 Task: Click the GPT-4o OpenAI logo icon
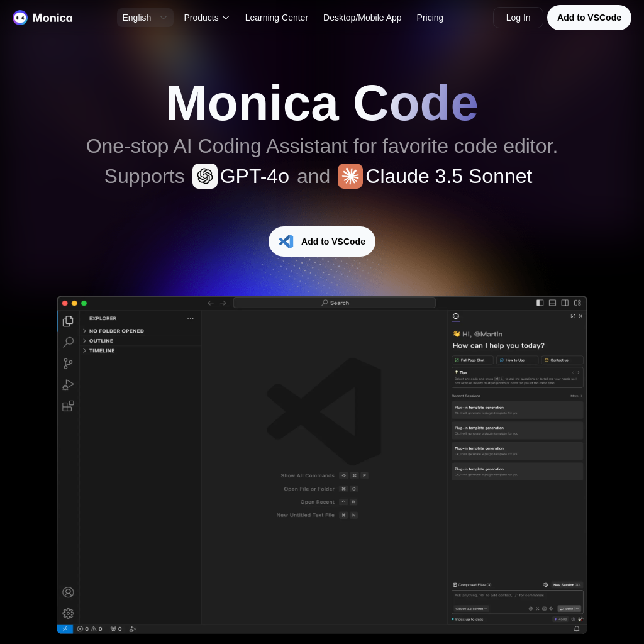click(205, 176)
